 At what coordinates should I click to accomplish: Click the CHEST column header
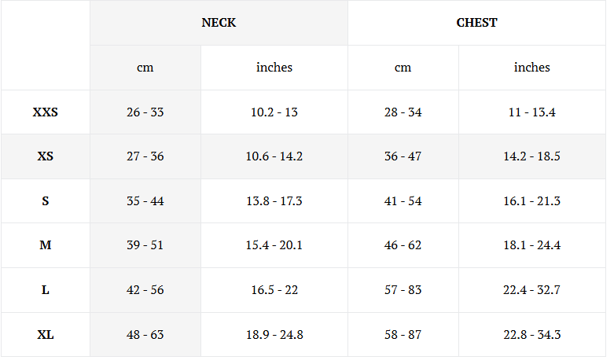click(x=476, y=23)
